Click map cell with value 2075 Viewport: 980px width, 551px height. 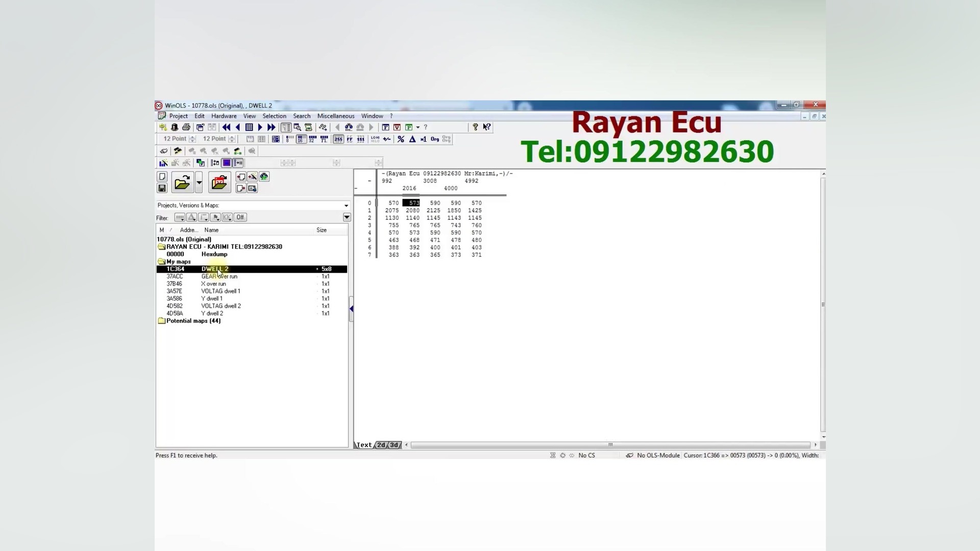click(392, 211)
